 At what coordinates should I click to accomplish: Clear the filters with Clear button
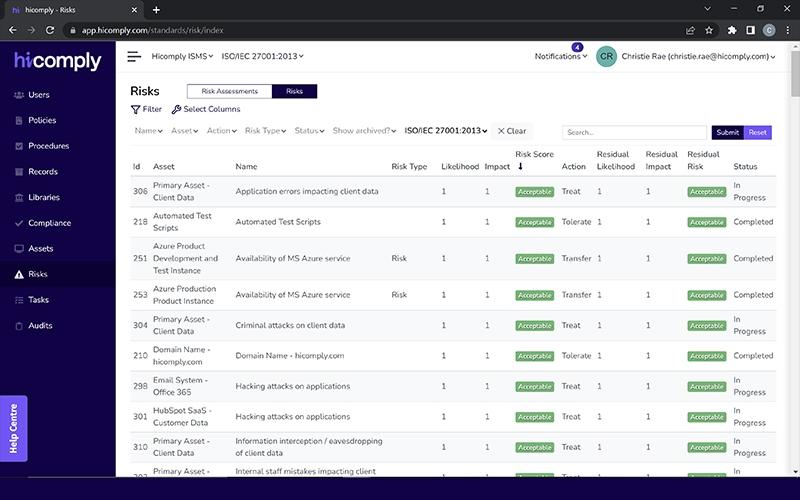(512, 131)
